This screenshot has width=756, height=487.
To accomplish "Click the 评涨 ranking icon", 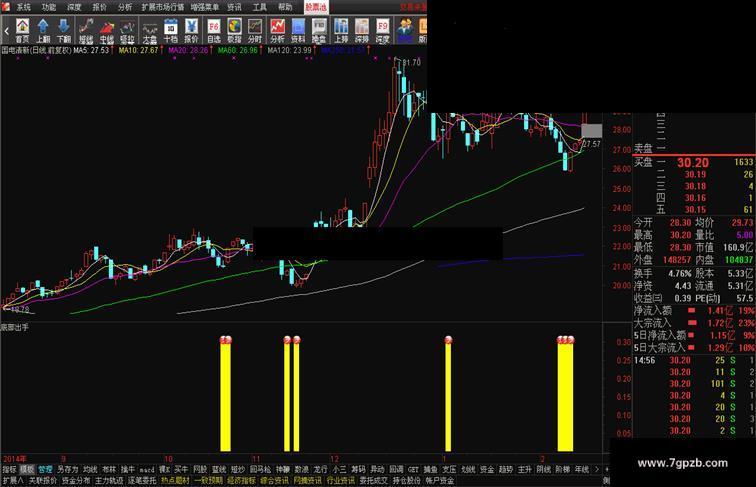I will [x=362, y=30].
